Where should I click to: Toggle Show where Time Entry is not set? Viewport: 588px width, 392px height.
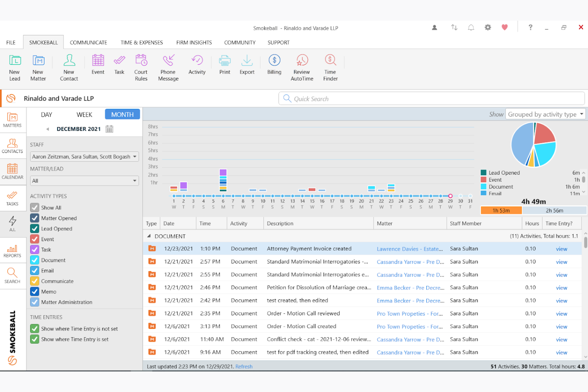[x=35, y=328]
